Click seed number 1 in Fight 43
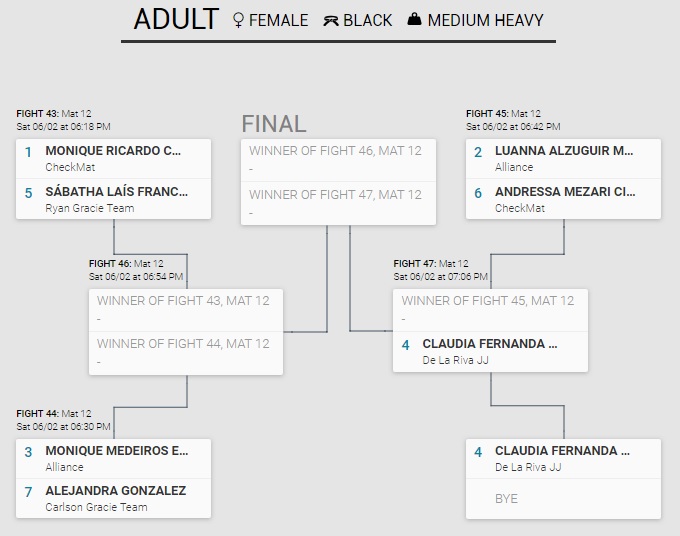 [29, 152]
